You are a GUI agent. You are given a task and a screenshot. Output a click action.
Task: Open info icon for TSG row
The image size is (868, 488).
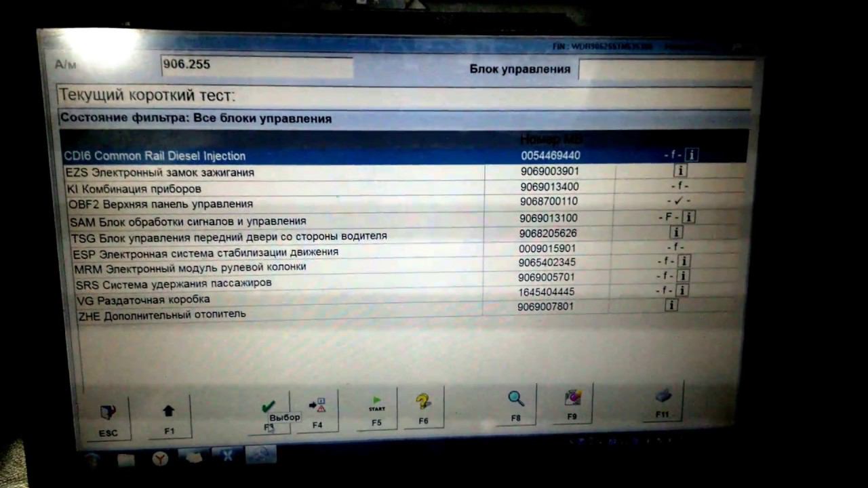click(676, 232)
